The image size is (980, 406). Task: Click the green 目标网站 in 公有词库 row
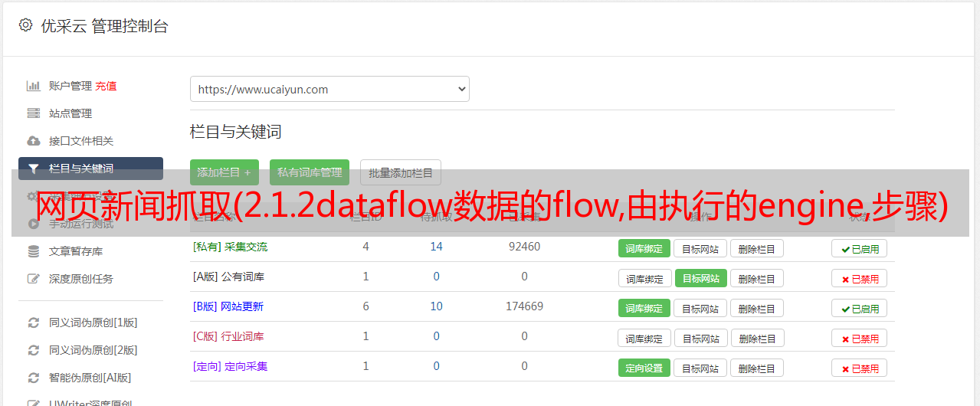point(701,278)
